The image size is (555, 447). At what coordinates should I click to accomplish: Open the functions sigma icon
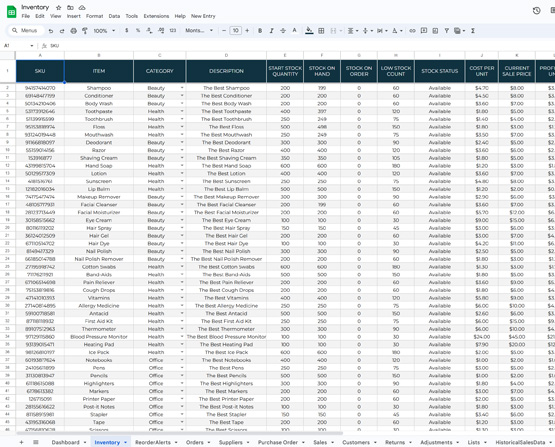473,31
